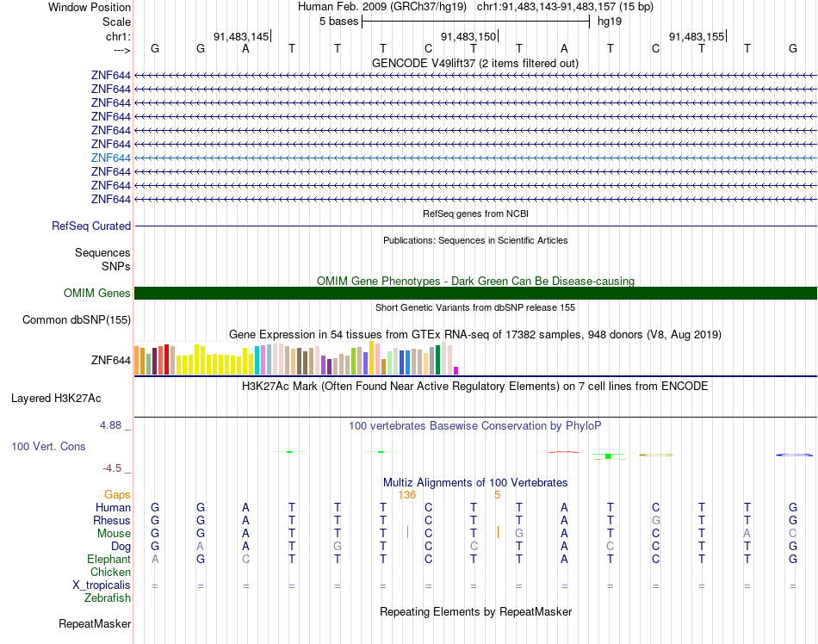This screenshot has height=644, width=818.
Task: Click the Multiz Alignments of 100 Vertebrates title
Action: point(475,482)
